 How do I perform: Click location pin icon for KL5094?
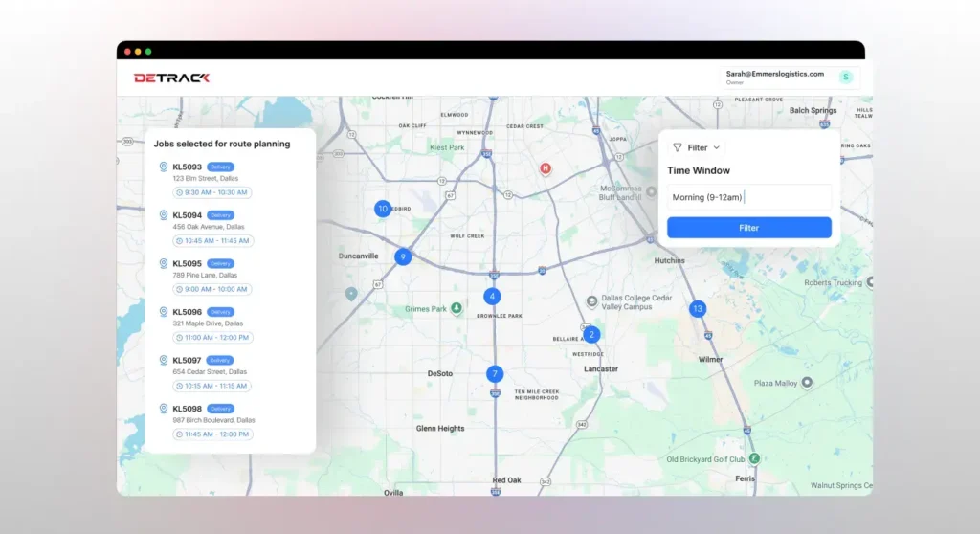[x=163, y=215]
